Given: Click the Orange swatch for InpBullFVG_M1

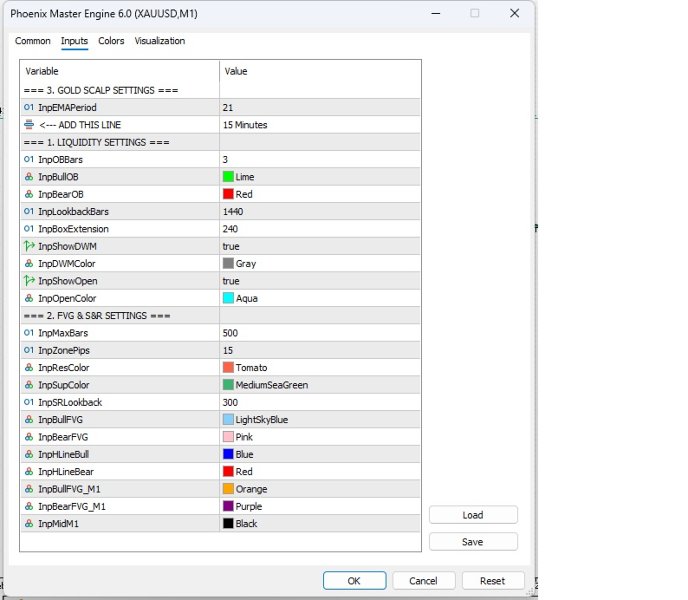Looking at the screenshot, I should tap(228, 489).
